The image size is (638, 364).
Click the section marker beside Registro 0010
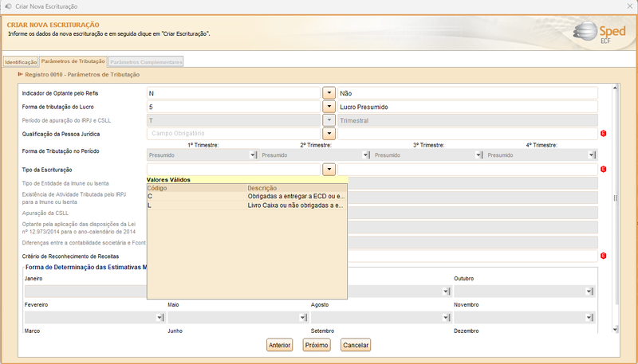point(21,74)
